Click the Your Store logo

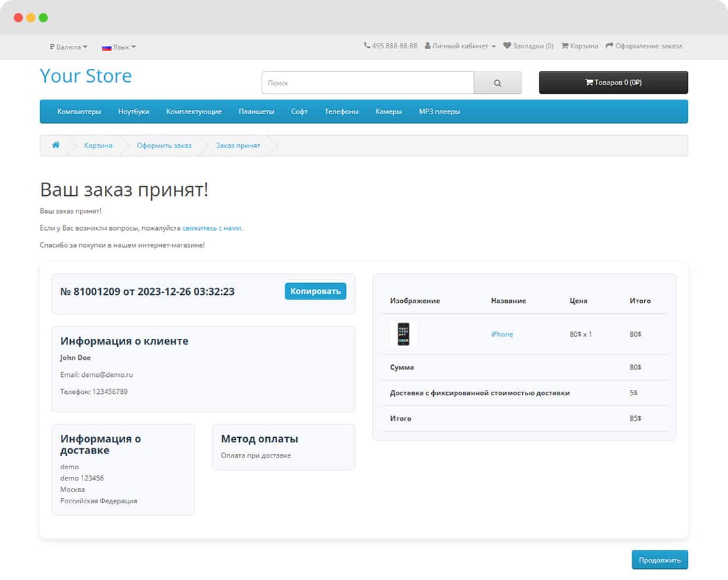coord(86,75)
